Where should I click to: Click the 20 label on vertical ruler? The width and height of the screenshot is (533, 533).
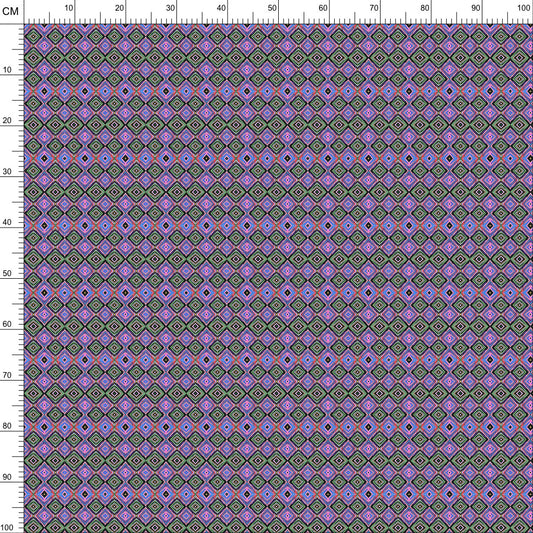coord(7,120)
